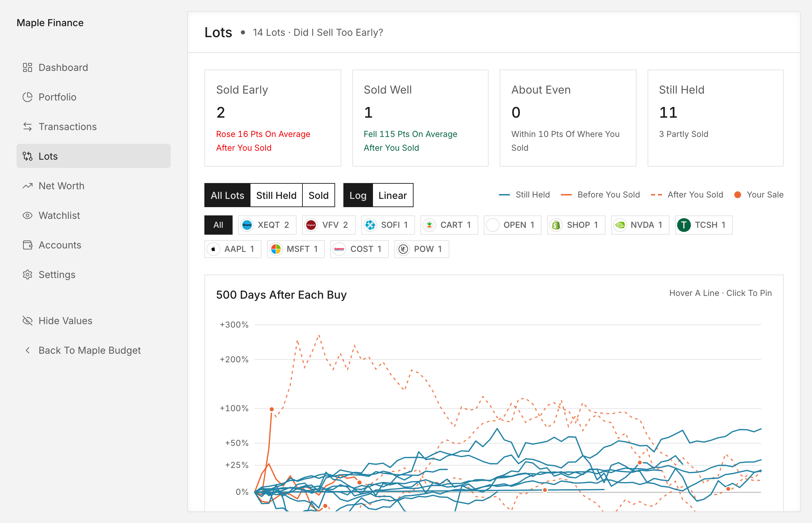
Task: Click the Accounts wallet icon
Action: pos(28,245)
